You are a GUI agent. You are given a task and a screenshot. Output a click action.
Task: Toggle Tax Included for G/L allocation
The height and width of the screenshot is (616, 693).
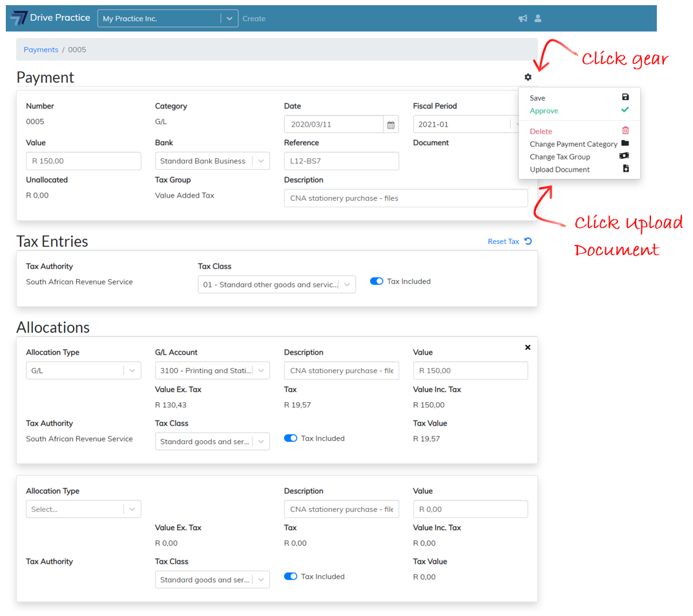coord(291,438)
